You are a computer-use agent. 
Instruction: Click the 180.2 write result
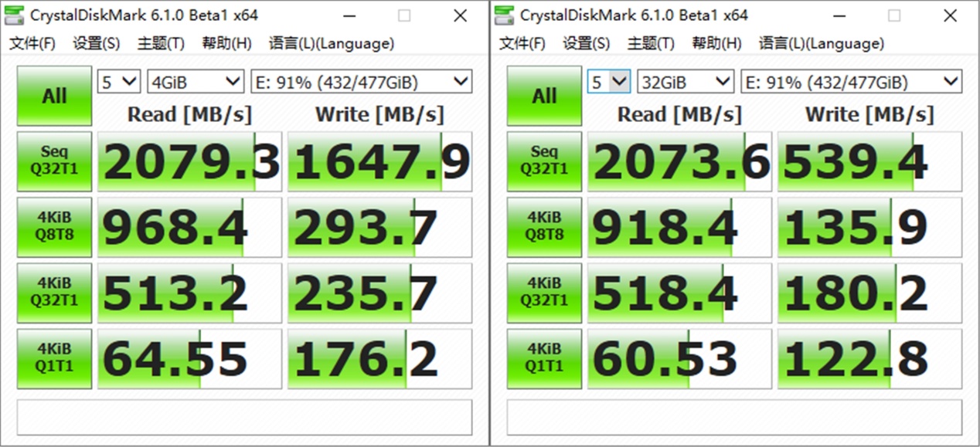click(x=869, y=293)
